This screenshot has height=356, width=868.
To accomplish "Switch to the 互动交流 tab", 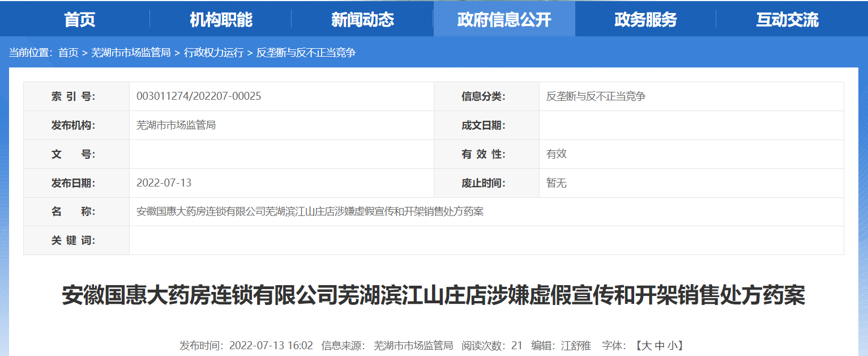I will [787, 20].
